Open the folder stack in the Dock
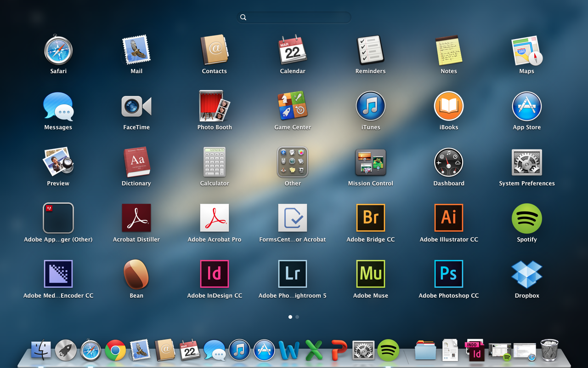This screenshot has height=368, width=588. [x=425, y=351]
